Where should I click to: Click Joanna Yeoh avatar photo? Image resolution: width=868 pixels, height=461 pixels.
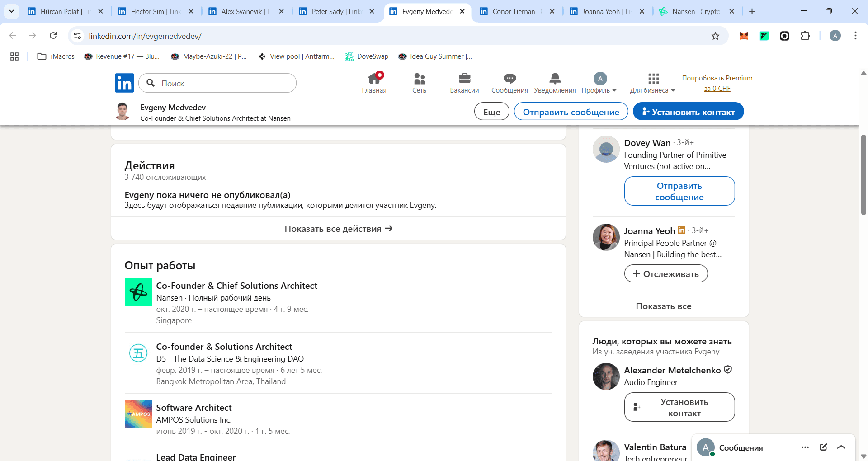click(606, 237)
